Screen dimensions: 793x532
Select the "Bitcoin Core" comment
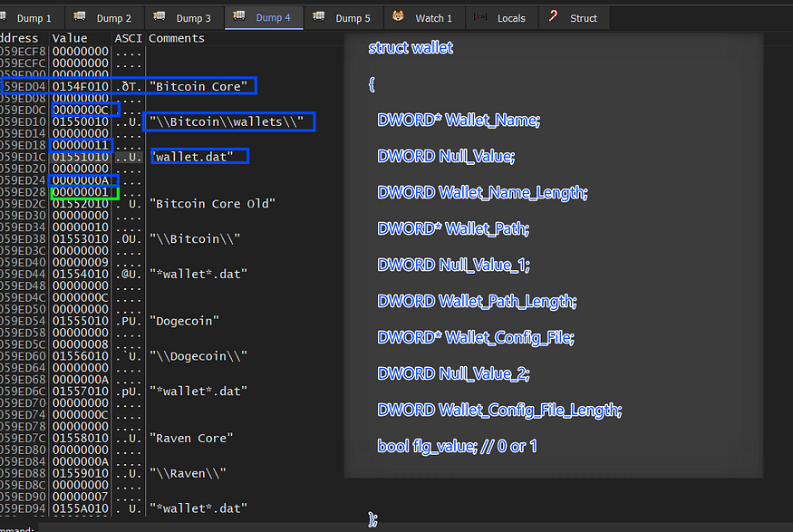tap(198, 86)
